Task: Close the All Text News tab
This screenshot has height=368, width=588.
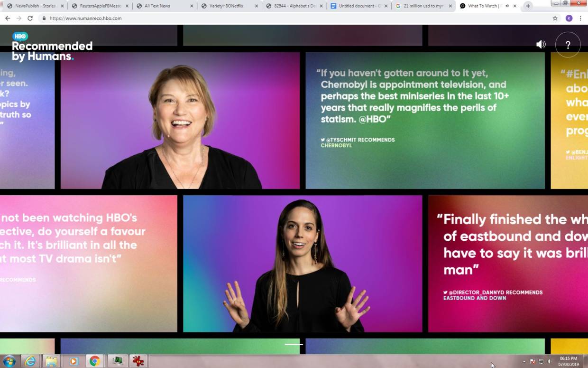Action: (x=192, y=6)
